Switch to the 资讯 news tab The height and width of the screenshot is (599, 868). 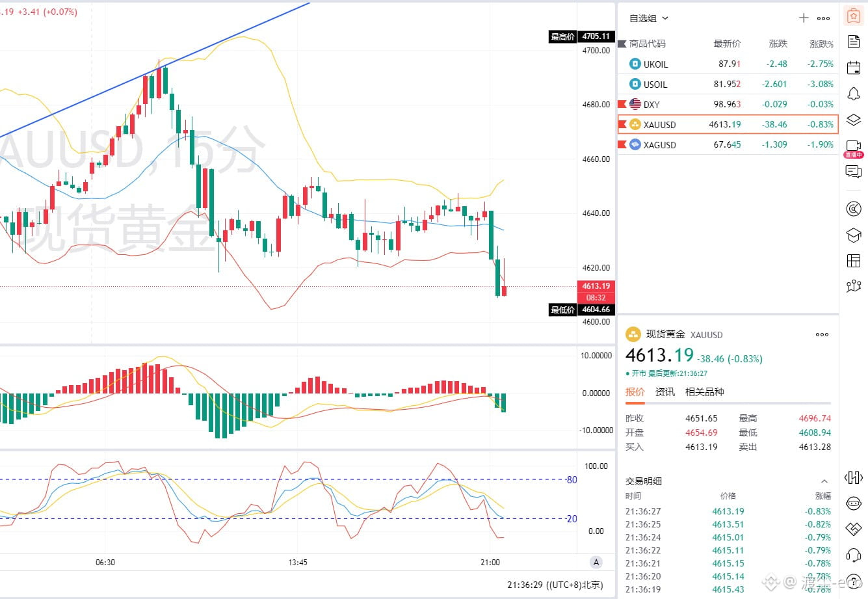[665, 392]
